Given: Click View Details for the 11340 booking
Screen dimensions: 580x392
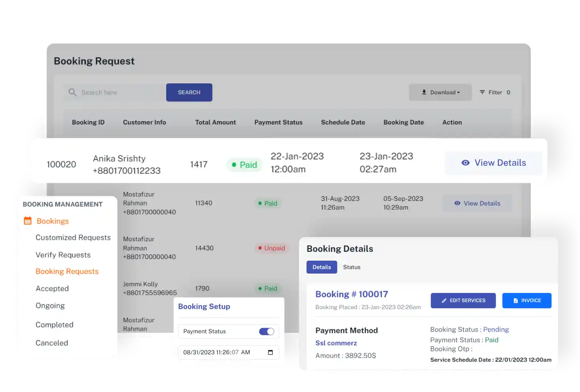Looking at the screenshot, I should pyautogui.click(x=477, y=203).
